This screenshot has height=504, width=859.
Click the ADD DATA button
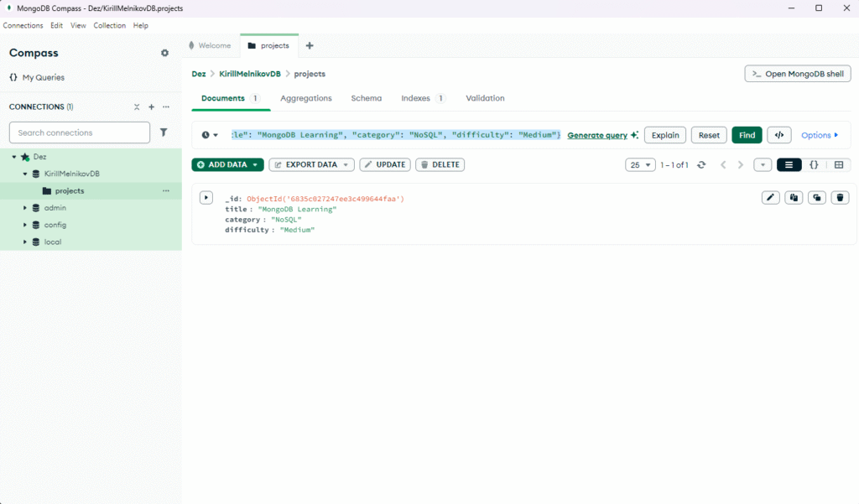pyautogui.click(x=227, y=164)
